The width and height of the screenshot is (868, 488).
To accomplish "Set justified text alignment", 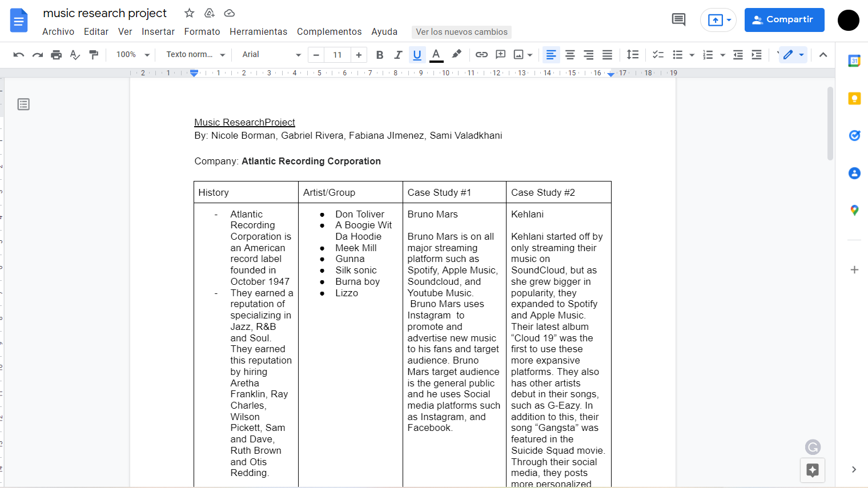I will tap(607, 55).
